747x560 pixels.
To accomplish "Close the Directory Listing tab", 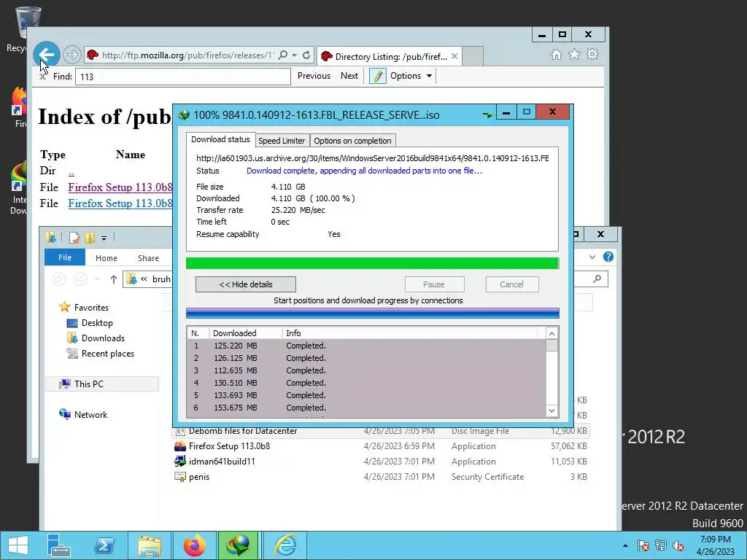I will click(454, 56).
